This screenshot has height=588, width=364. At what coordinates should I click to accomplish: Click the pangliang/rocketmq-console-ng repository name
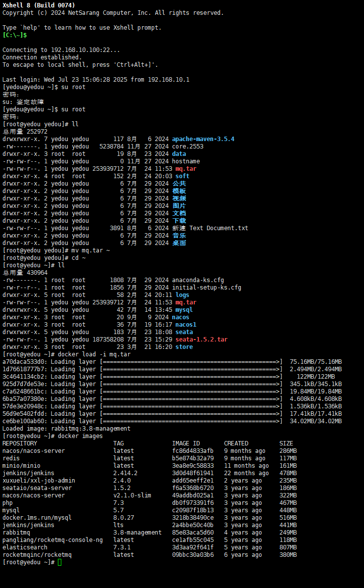[x=52, y=540]
